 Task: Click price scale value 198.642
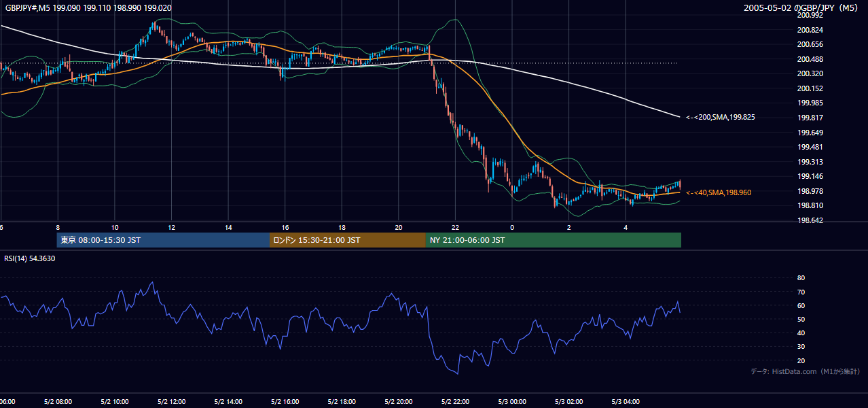809,220
